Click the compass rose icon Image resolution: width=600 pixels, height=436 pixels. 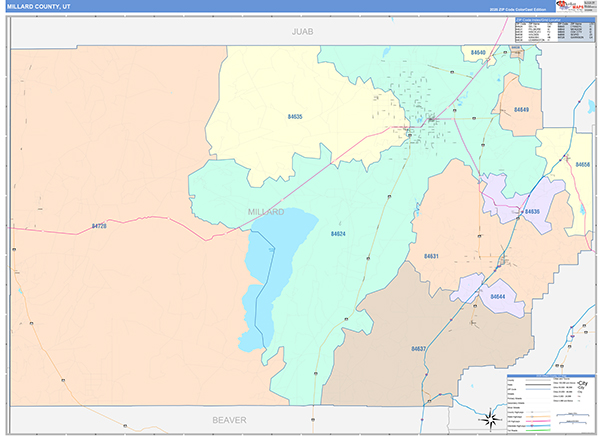tap(490, 420)
